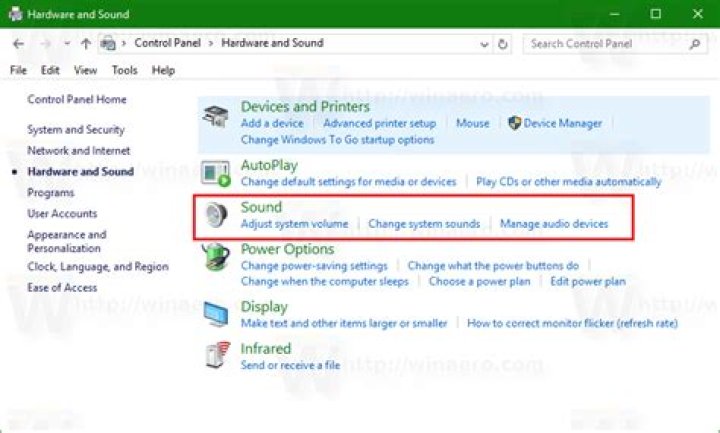The width and height of the screenshot is (720, 433).
Task: Refresh the Control Panel view
Action: coord(502,44)
